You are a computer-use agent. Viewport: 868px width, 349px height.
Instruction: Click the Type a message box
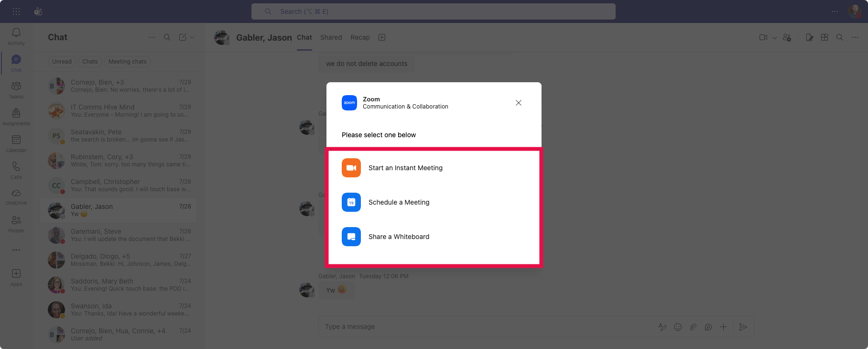tap(488, 327)
